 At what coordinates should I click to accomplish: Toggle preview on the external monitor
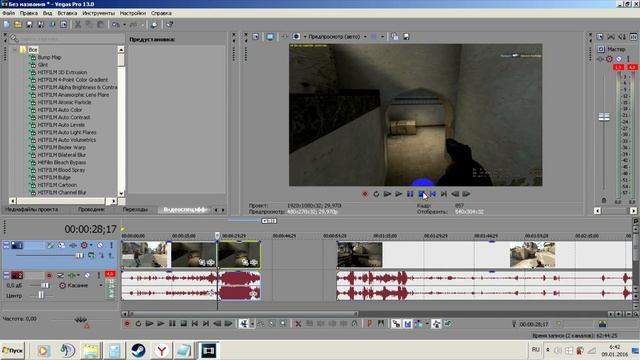[x=270, y=37]
